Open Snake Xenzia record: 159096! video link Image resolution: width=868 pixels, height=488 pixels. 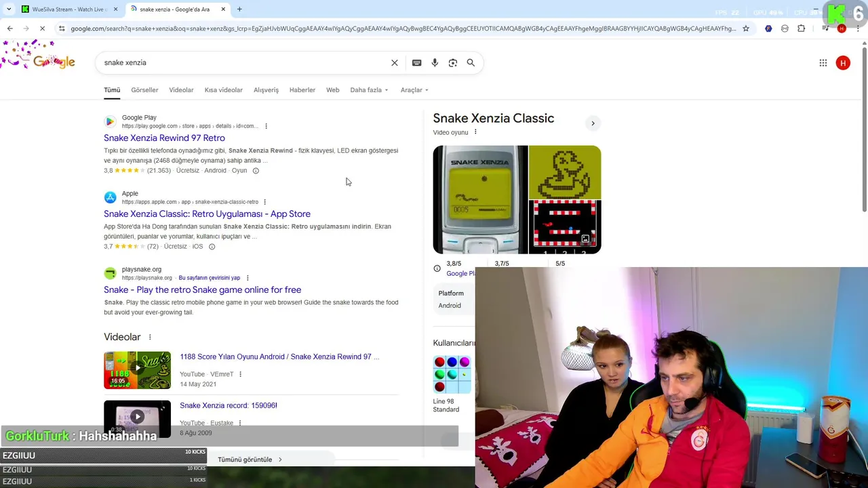point(228,405)
